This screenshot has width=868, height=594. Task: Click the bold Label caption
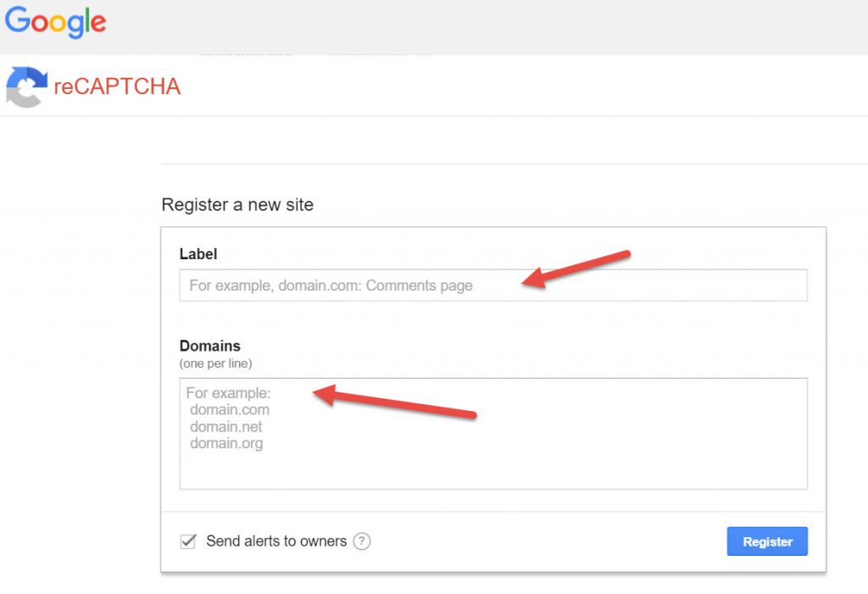click(x=198, y=254)
